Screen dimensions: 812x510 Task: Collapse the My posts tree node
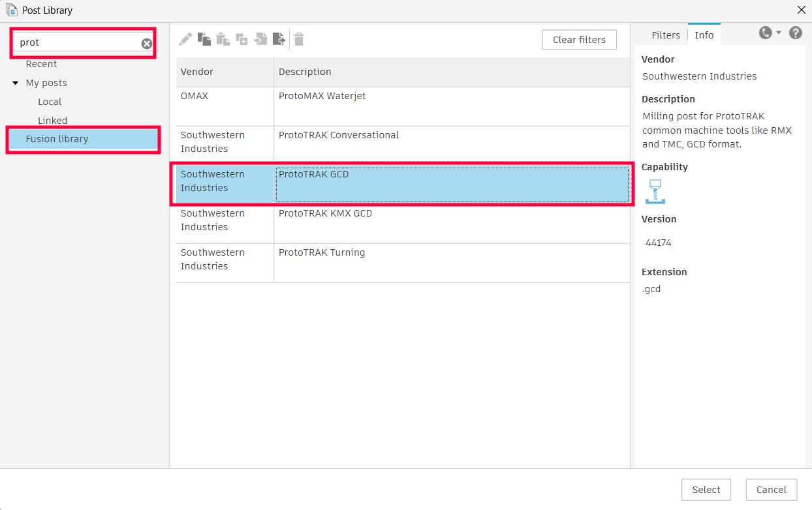(x=16, y=83)
